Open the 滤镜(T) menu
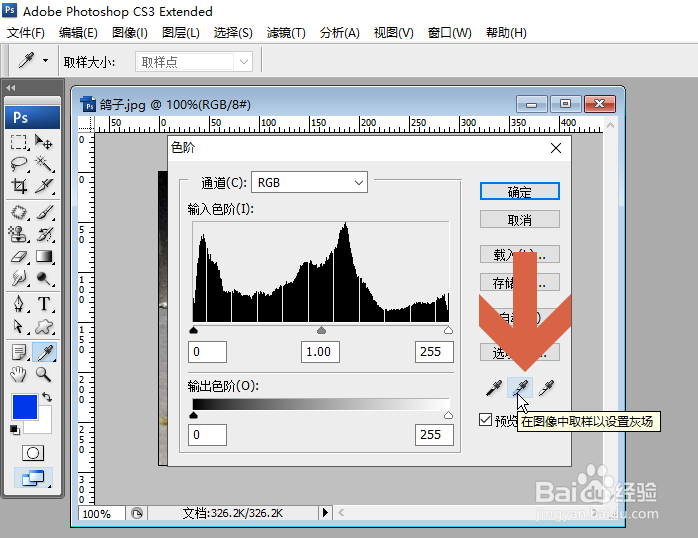This screenshot has width=698, height=538. point(286,33)
